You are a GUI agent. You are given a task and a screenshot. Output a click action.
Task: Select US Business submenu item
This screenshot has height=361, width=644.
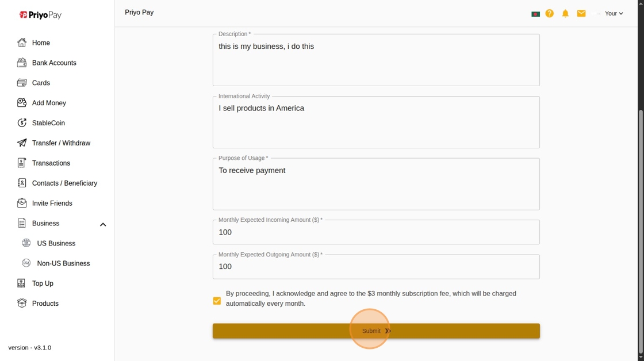click(56, 243)
